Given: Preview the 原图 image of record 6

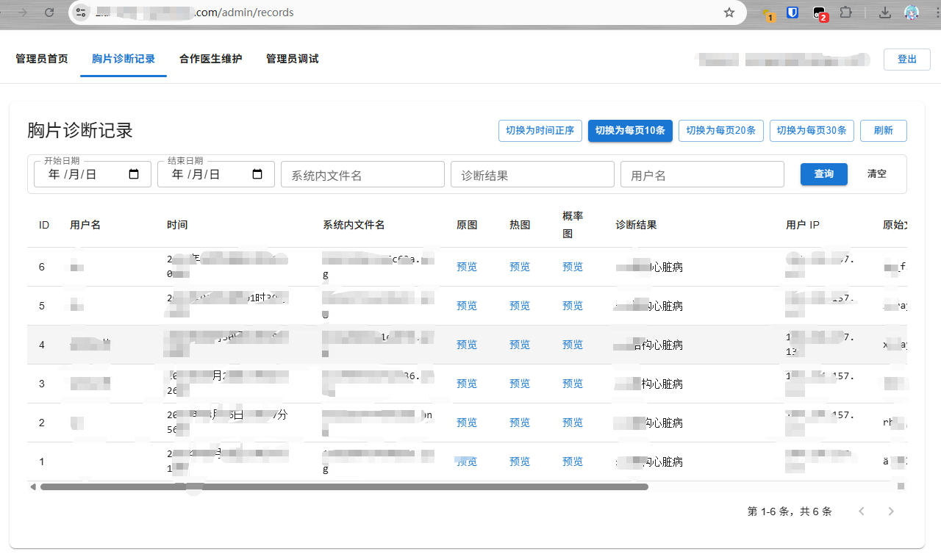Looking at the screenshot, I should click(467, 267).
